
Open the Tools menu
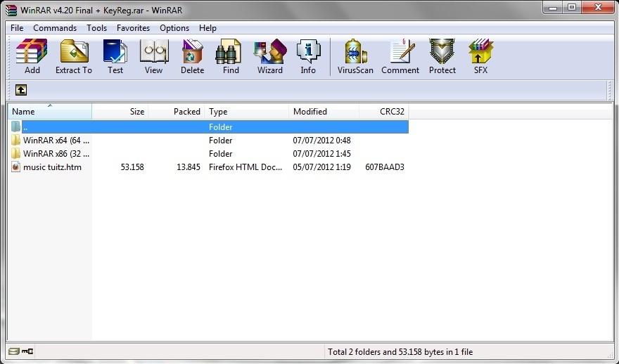(97, 28)
